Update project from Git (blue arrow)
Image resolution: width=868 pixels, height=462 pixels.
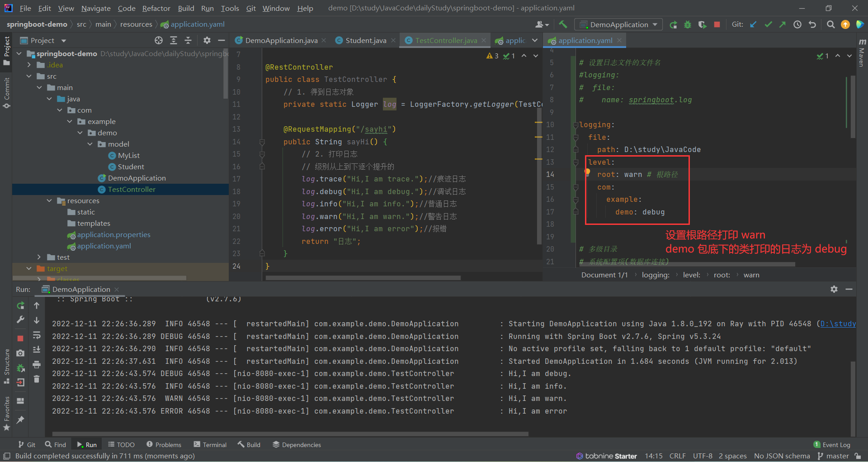[x=753, y=24]
